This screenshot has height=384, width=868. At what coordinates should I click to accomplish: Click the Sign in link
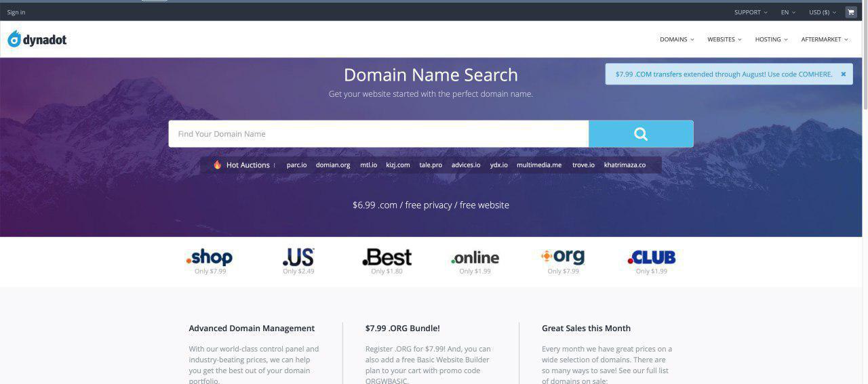tap(16, 12)
